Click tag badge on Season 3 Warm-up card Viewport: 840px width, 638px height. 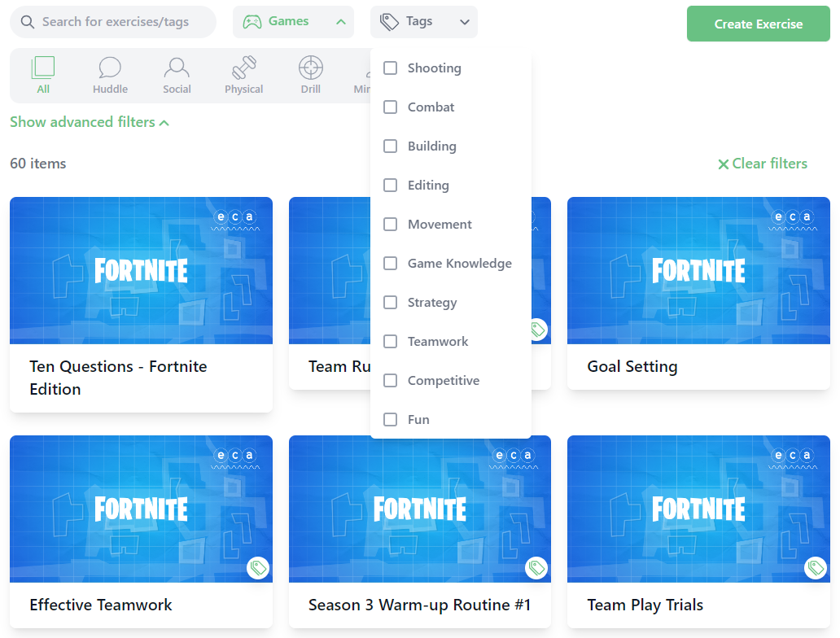click(x=536, y=568)
